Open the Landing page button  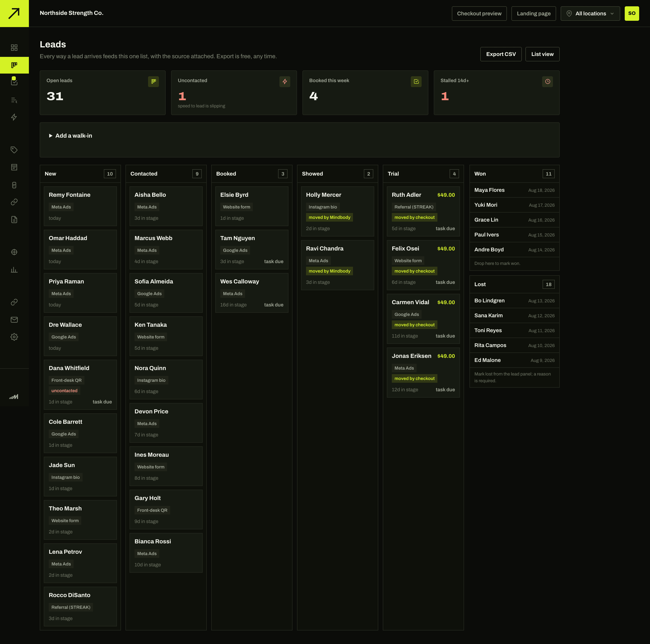pyautogui.click(x=534, y=14)
